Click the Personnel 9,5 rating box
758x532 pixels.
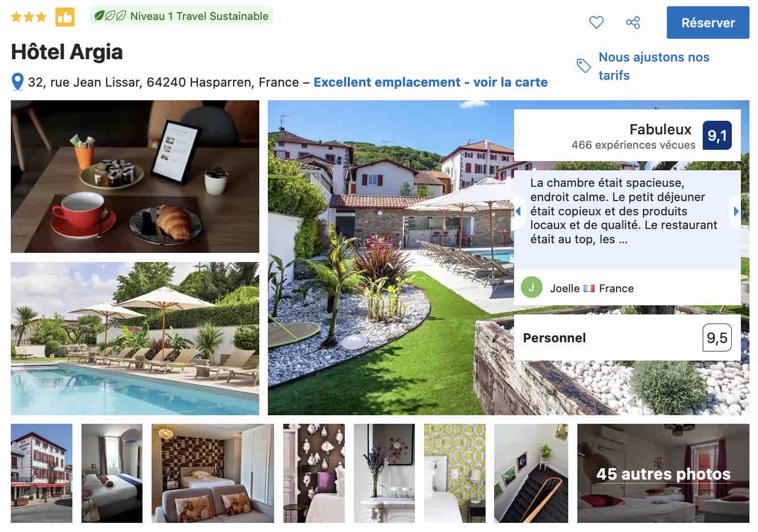(627, 338)
